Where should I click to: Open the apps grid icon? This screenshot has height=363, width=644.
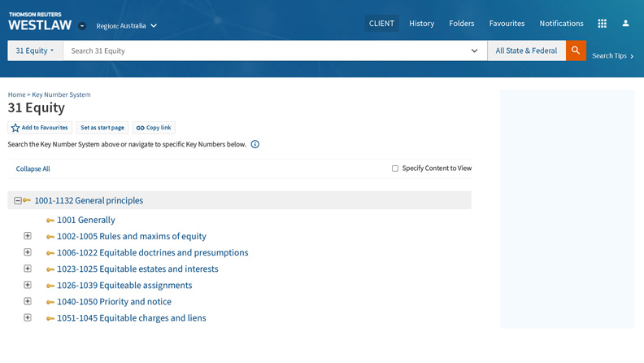[602, 24]
